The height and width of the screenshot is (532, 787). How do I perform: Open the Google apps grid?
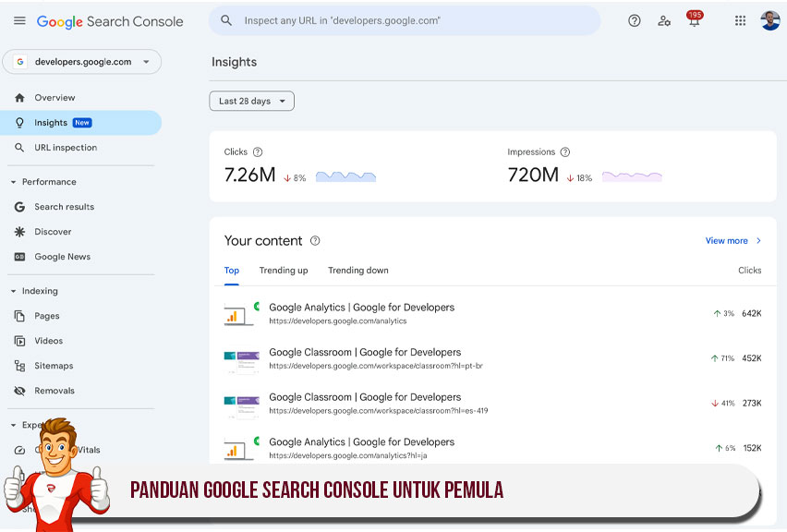coord(740,20)
